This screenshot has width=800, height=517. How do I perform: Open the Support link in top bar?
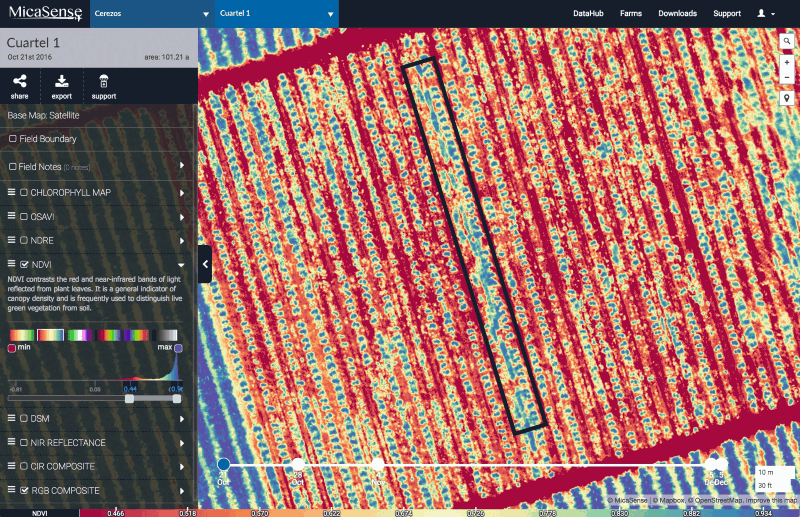727,14
